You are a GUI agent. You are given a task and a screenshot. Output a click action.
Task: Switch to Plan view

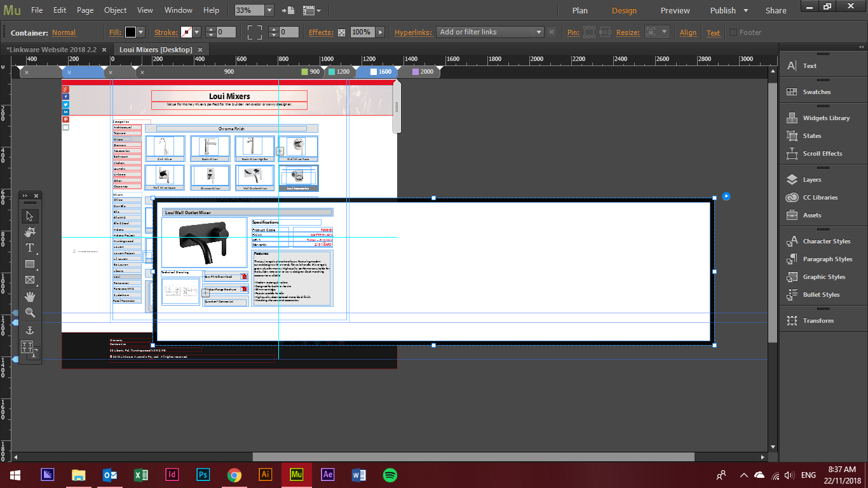(580, 10)
